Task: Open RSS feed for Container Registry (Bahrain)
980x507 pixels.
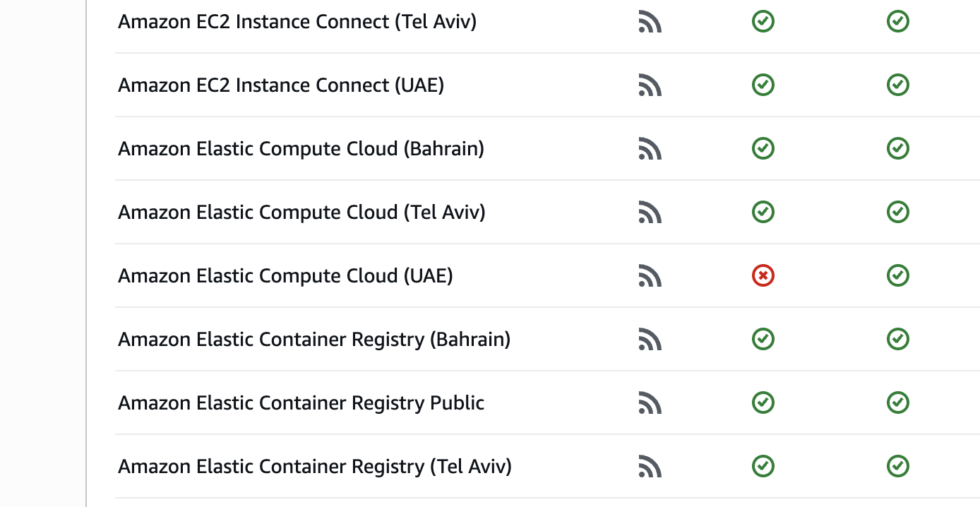Action: [650, 340]
